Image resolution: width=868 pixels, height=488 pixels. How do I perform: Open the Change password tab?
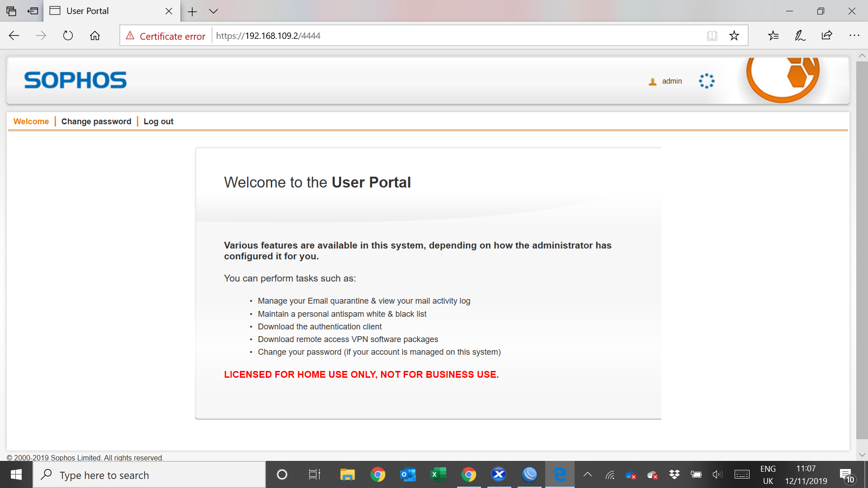tap(96, 122)
